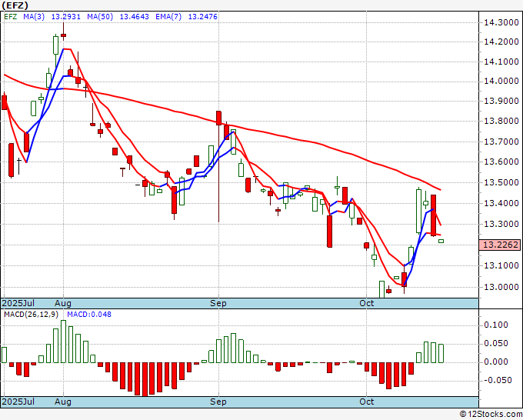The image size is (523, 420).
Task: Click the green EFZ legend label
Action: [10, 17]
